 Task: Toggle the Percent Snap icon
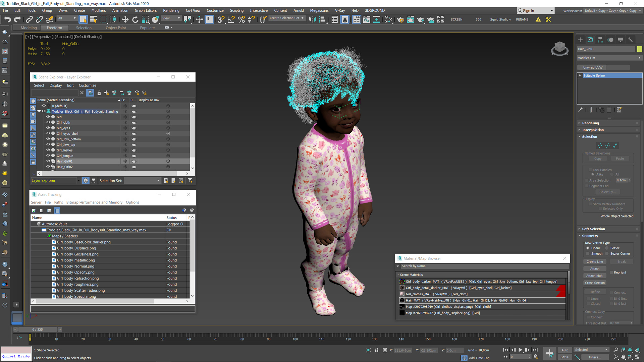tap(241, 19)
